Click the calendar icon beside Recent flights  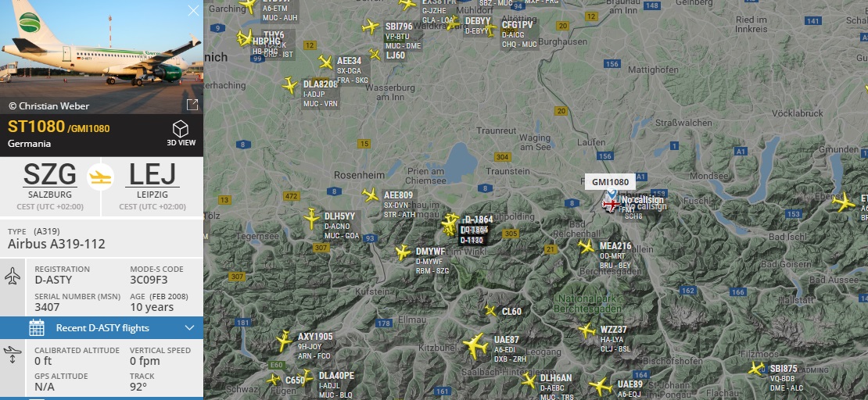37,327
